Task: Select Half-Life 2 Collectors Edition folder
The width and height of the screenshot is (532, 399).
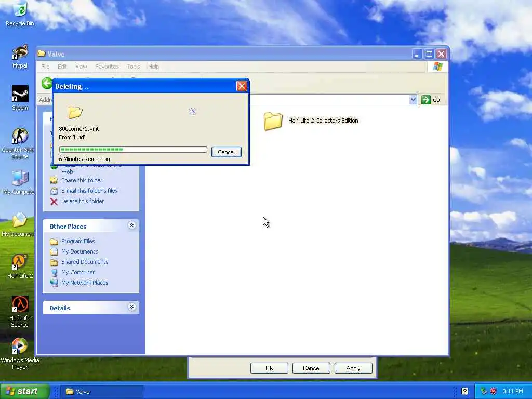Action: [x=311, y=121]
